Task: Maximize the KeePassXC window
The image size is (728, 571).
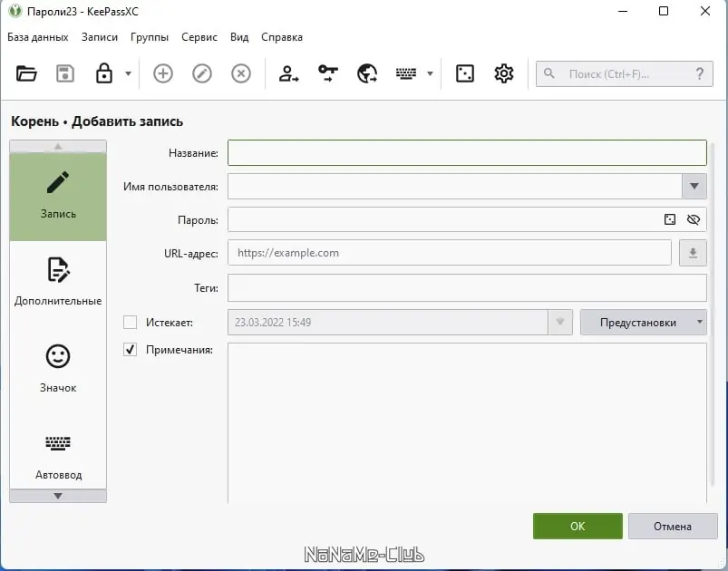Action: [x=664, y=11]
